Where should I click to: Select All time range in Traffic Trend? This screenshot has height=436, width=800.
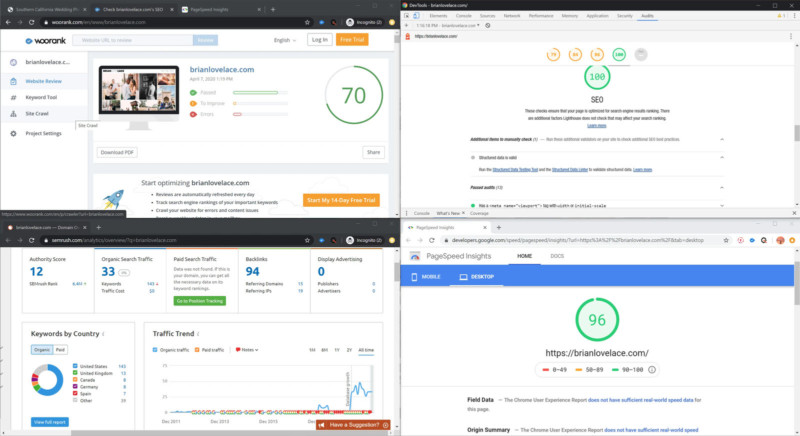pos(366,350)
